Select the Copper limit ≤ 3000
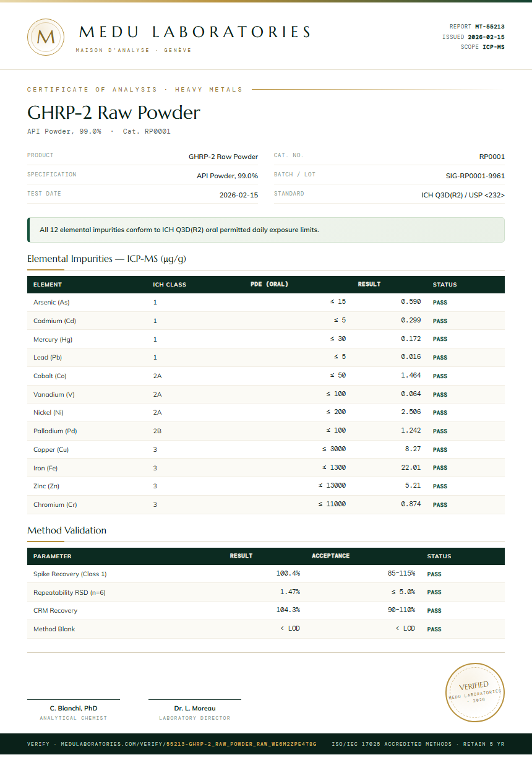 click(334, 449)
